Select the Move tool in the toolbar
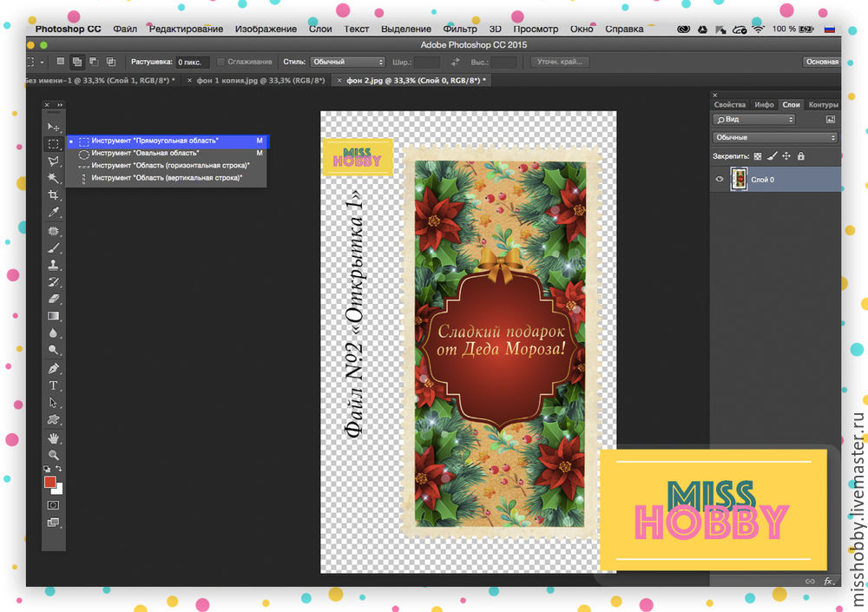 click(x=53, y=128)
